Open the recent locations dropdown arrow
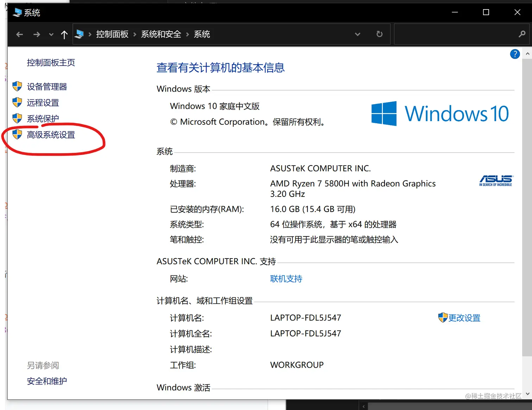The height and width of the screenshot is (410, 532). [51, 35]
